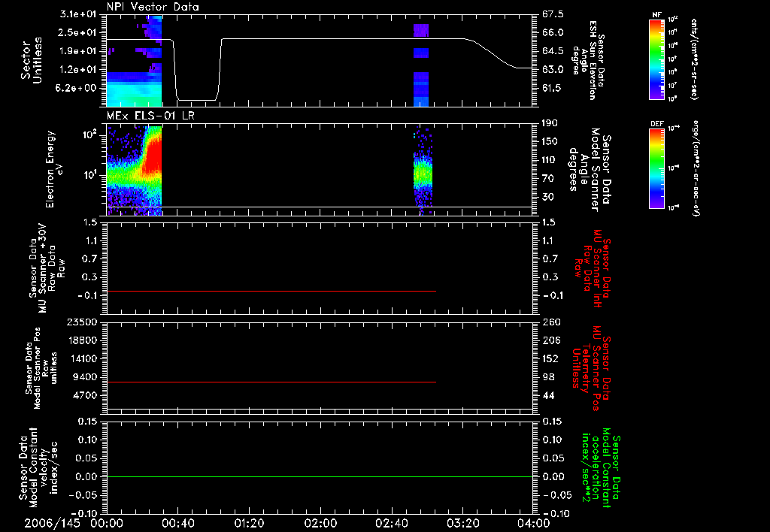Click the 'DEF' label above the color bar

pyautogui.click(x=656, y=124)
